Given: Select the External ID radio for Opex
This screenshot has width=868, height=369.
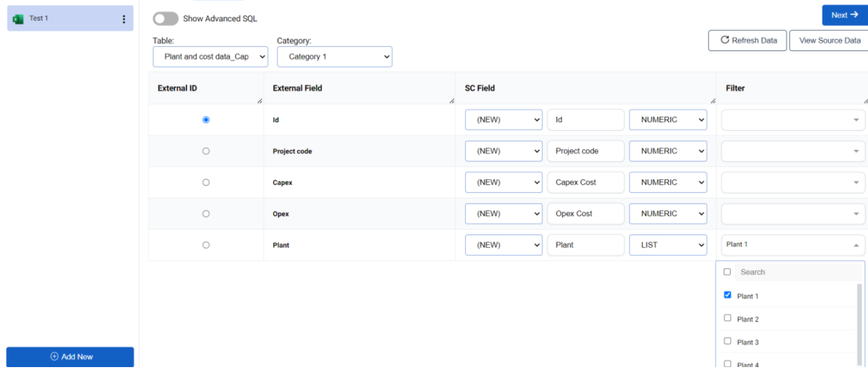Looking at the screenshot, I should pyautogui.click(x=206, y=214).
